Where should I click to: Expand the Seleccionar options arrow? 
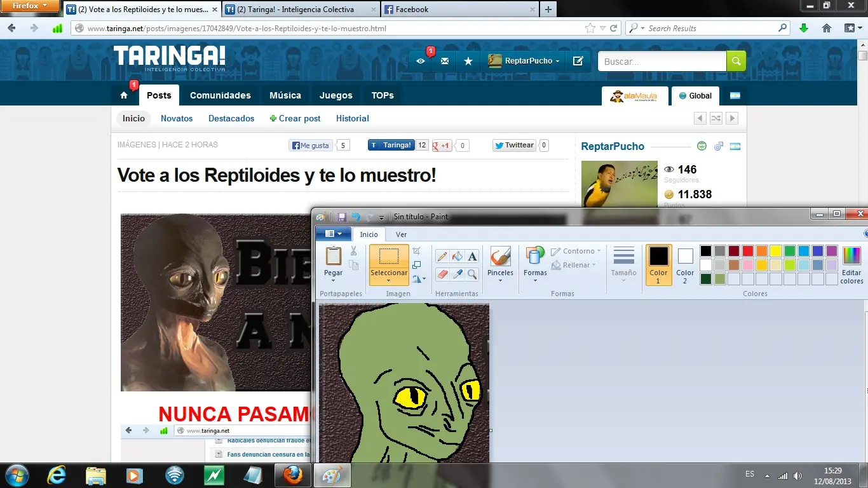(389, 280)
